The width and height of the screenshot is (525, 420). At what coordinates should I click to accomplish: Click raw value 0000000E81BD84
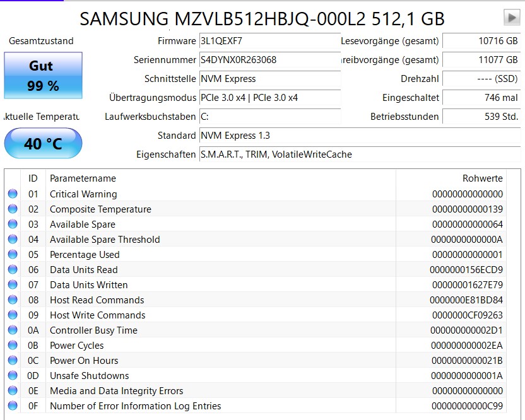click(466, 300)
